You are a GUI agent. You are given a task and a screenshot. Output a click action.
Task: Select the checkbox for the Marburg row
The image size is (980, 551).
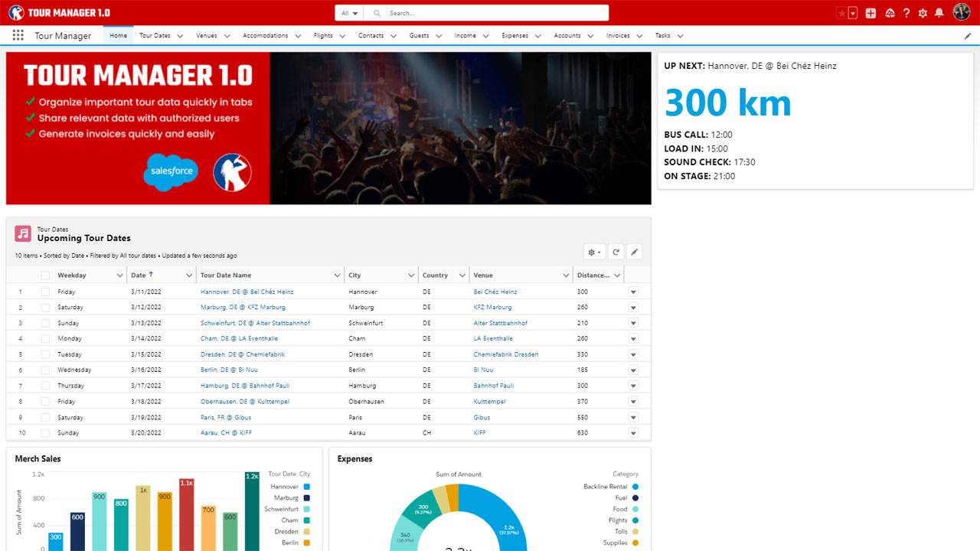tap(45, 308)
